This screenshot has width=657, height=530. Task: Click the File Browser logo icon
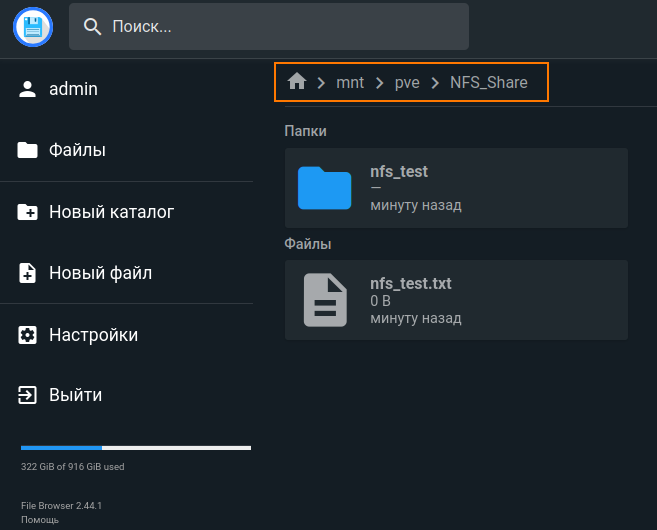33,27
